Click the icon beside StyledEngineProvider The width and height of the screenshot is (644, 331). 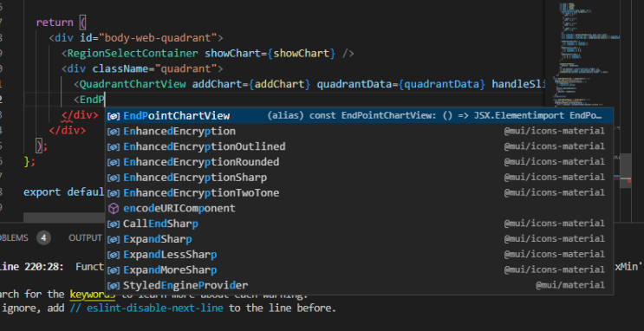[114, 285]
